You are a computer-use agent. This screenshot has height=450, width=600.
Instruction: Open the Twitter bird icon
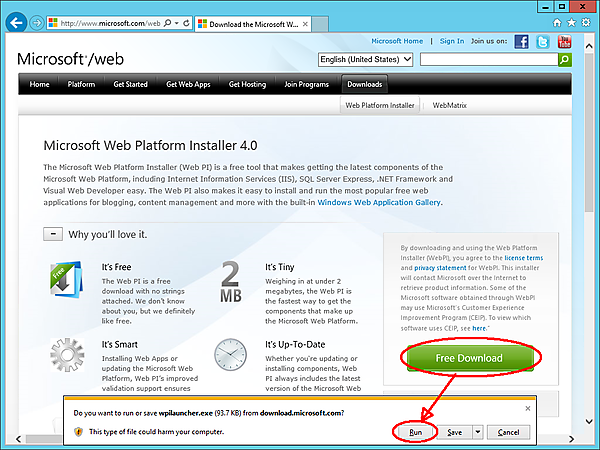(x=543, y=41)
